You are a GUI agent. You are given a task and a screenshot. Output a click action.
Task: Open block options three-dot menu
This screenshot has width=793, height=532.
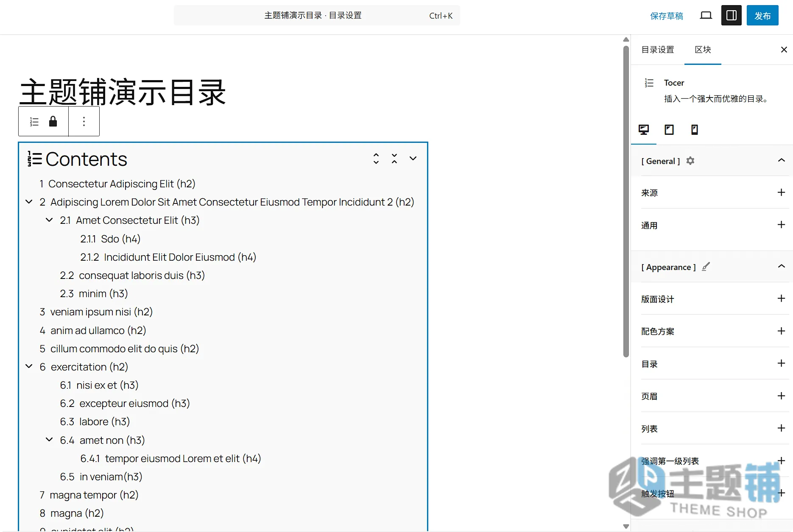click(x=84, y=122)
